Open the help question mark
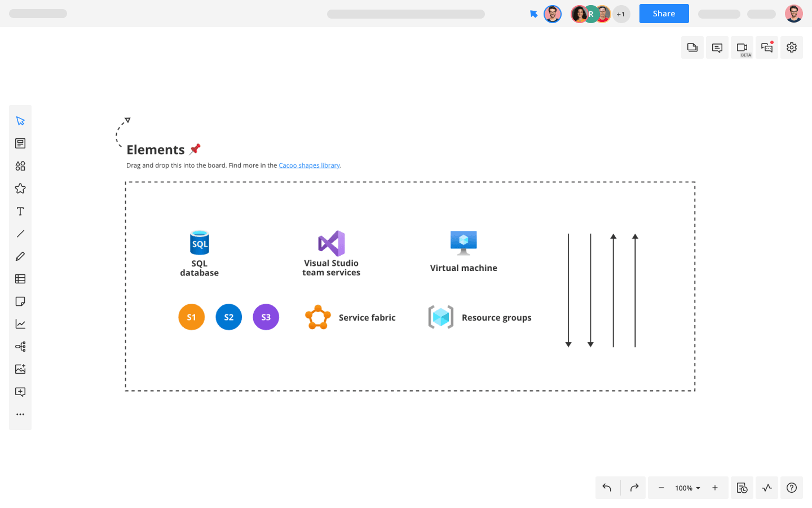The width and height of the screenshot is (812, 508). pyautogui.click(x=792, y=488)
